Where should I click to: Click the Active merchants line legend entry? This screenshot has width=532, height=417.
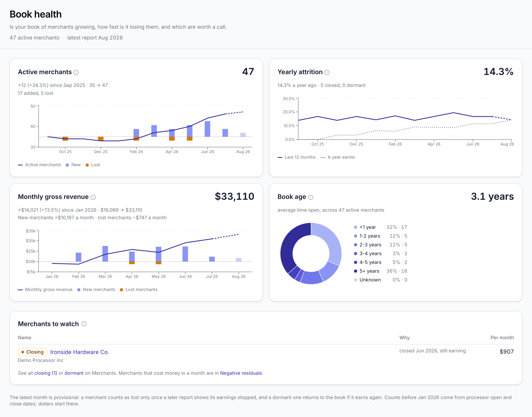39,165
